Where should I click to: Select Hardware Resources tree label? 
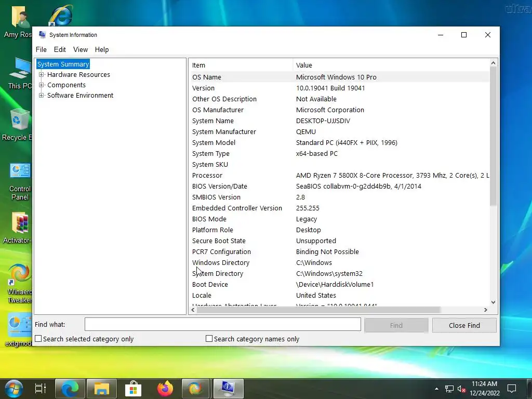pos(79,75)
